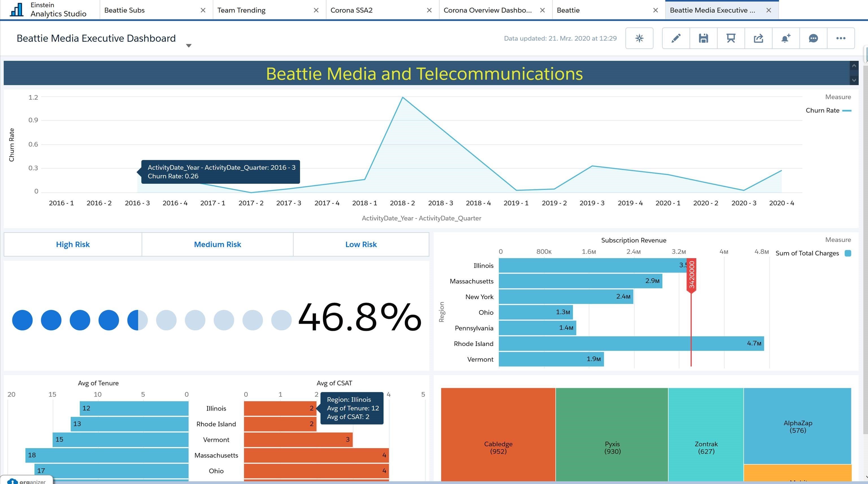This screenshot has width=868, height=484.
Task: Select the Illinois tenure bar showing 12
Action: point(134,408)
